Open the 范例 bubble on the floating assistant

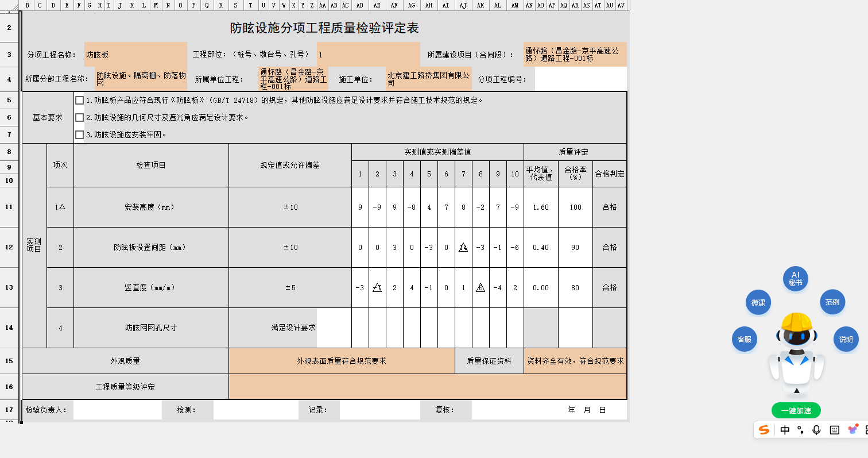click(x=831, y=302)
